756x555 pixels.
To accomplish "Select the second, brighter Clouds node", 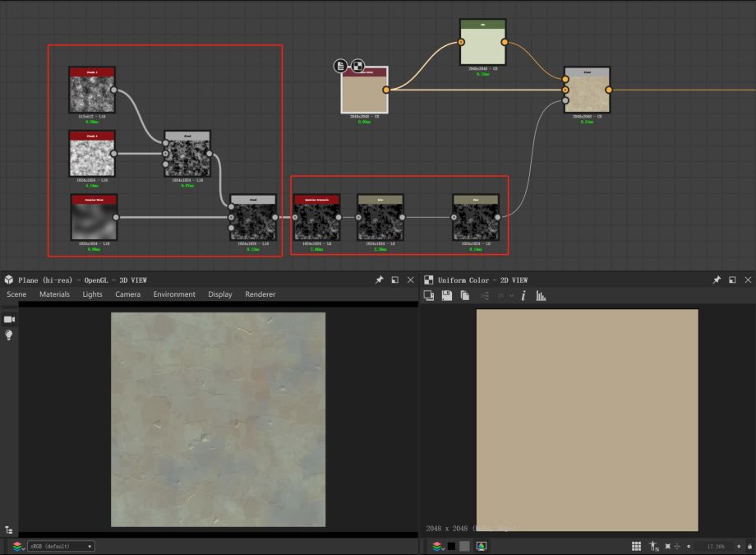I will tap(91, 154).
